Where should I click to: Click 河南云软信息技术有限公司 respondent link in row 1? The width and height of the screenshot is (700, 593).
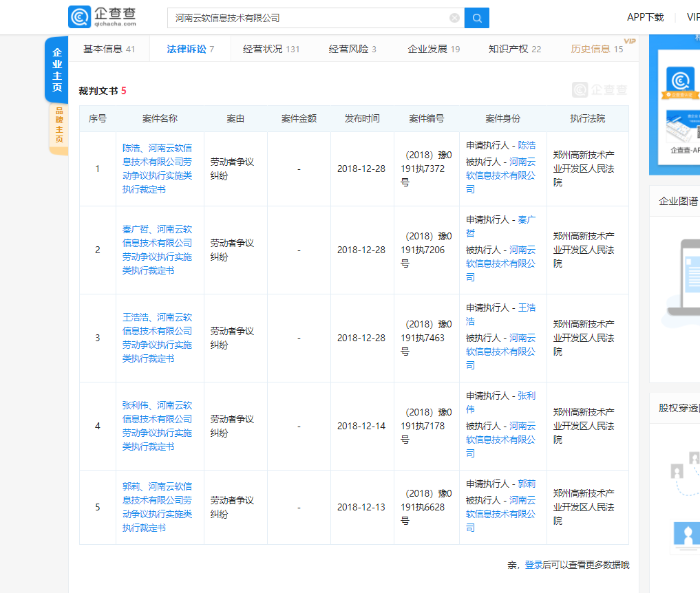[500, 175]
